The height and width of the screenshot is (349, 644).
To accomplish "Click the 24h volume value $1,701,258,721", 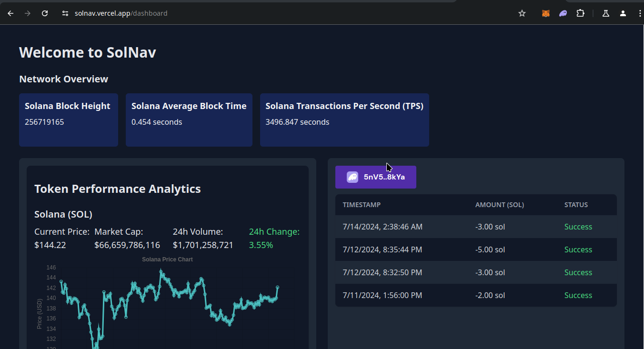I will [203, 245].
